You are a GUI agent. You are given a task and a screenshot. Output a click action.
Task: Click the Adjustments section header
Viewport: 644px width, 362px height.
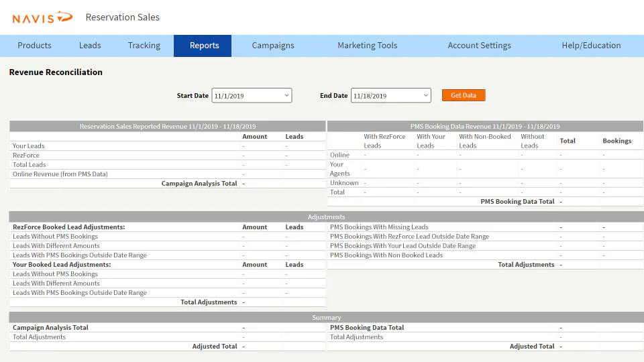[x=327, y=217]
